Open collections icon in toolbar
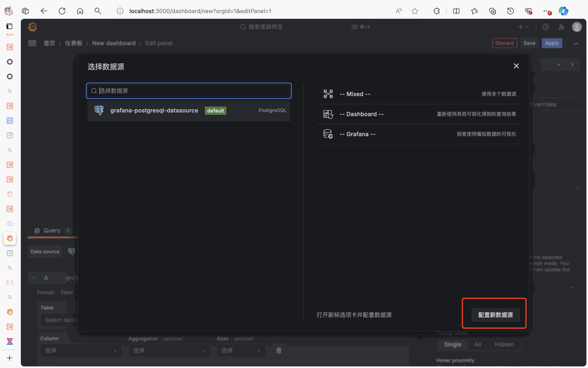Viewport: 588px width, 368px height. [492, 11]
